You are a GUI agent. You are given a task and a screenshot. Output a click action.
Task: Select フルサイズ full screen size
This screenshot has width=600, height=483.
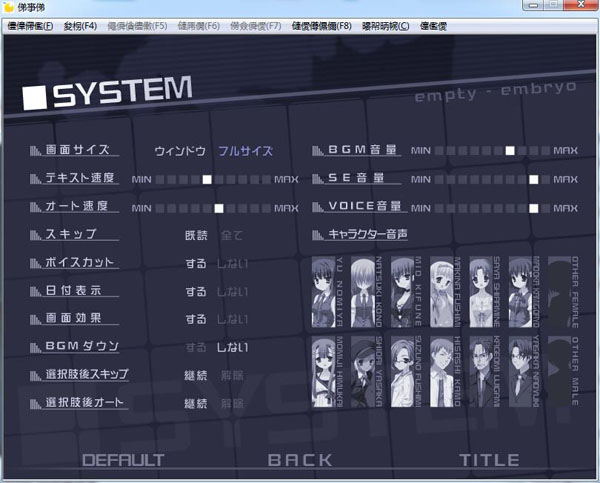245,151
